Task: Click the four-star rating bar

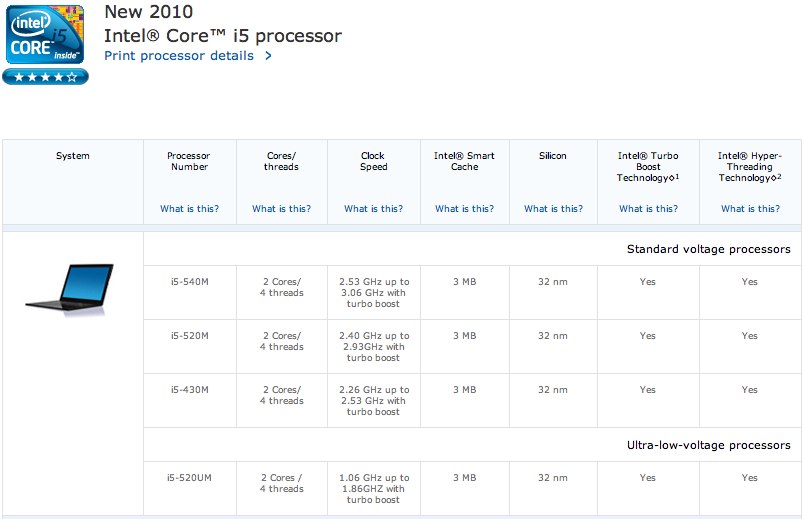Action: click(45, 77)
